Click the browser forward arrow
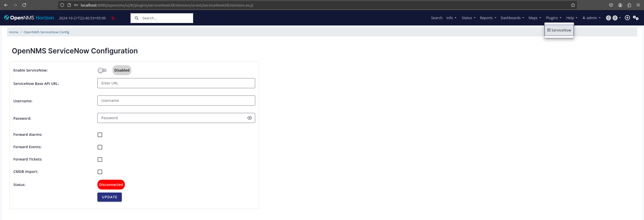The height and width of the screenshot is (220, 644). click(x=15, y=5)
